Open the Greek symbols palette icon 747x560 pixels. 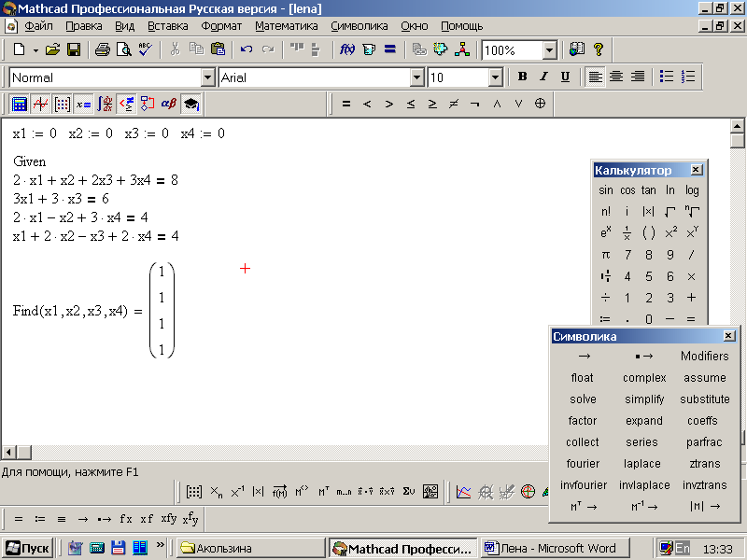(x=169, y=104)
